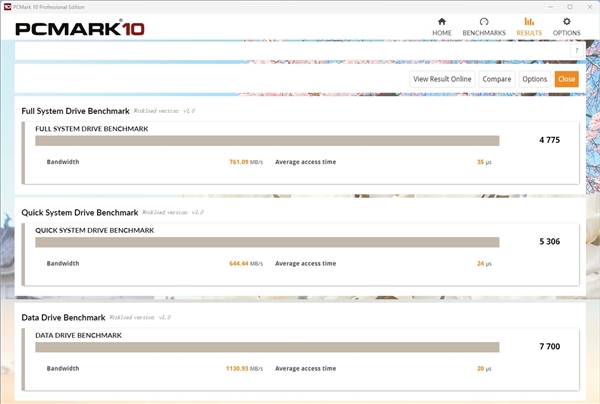Screen dimensions: 600x404
Task: Click View Result Online button
Action: (442, 79)
